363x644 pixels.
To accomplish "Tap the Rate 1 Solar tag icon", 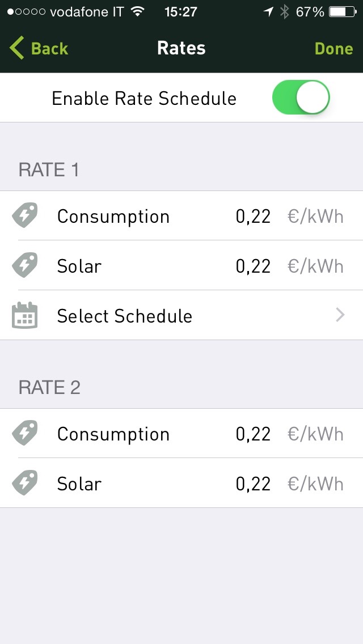I will 25,265.
